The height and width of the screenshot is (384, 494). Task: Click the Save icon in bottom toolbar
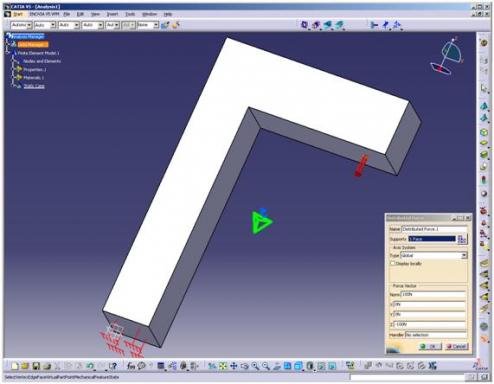click(x=36, y=366)
